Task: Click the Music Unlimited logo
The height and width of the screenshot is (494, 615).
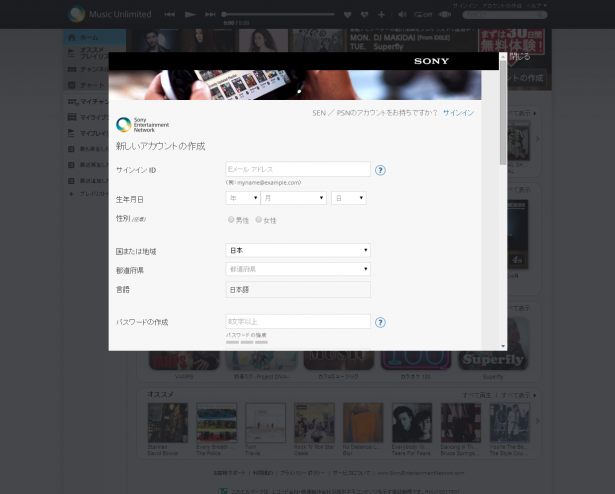Action: point(110,14)
